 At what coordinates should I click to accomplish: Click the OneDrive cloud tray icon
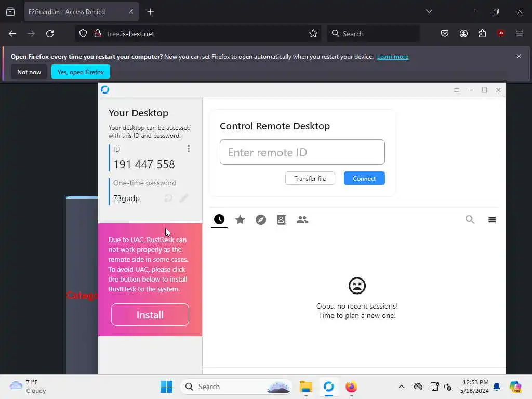click(418, 387)
